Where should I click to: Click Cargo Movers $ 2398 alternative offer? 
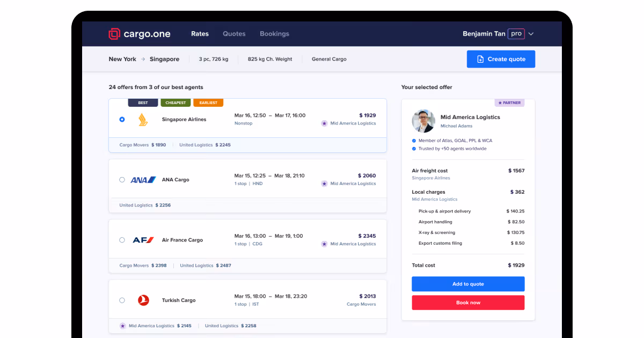click(143, 266)
